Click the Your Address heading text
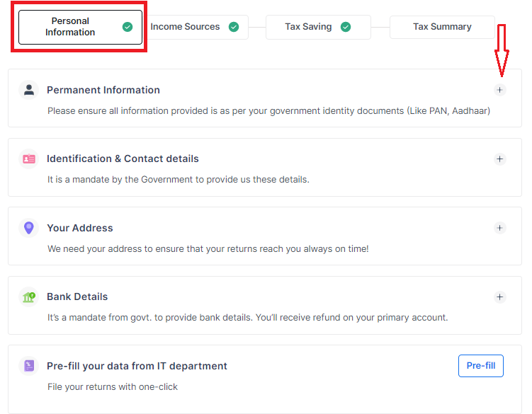Viewport: 532px width, 414px height. (x=80, y=228)
